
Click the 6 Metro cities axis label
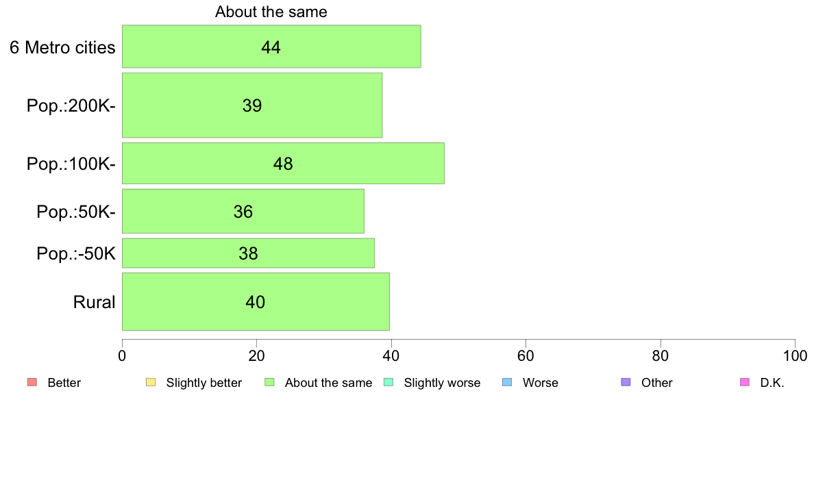(x=62, y=47)
